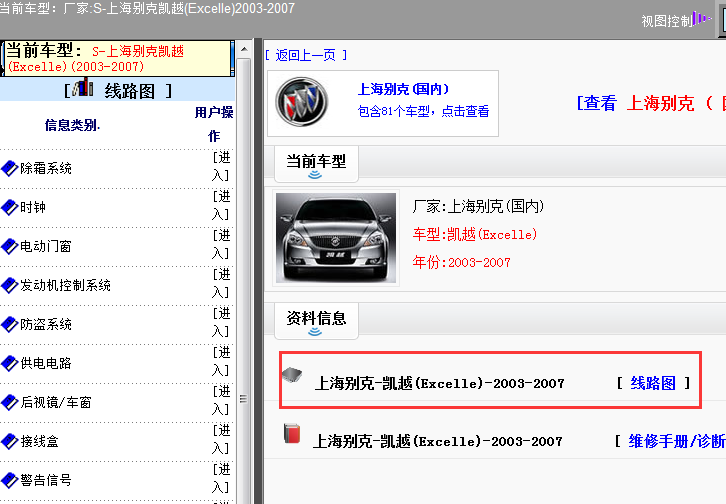Open the Excelle car thumbnail image
The height and width of the screenshot is (504, 726).
tap(336, 237)
